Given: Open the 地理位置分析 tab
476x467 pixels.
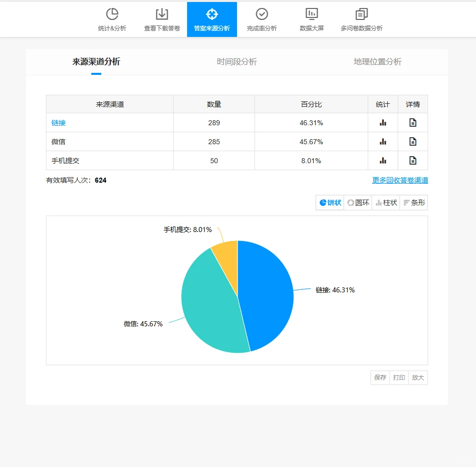Looking at the screenshot, I should [x=378, y=62].
